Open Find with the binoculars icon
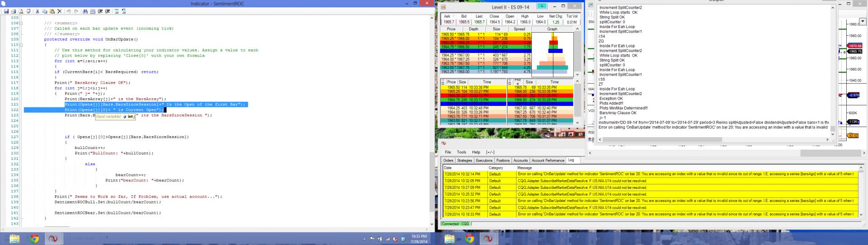Screen dimensions: 868x245 pos(85,11)
